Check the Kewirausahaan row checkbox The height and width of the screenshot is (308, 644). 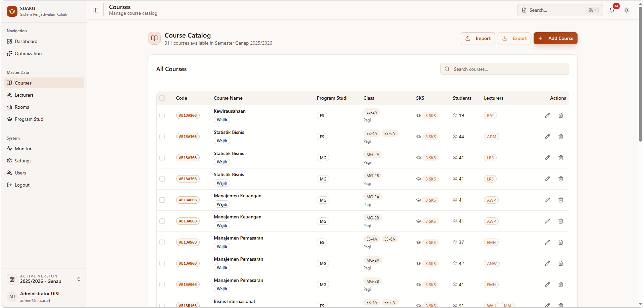tap(162, 115)
